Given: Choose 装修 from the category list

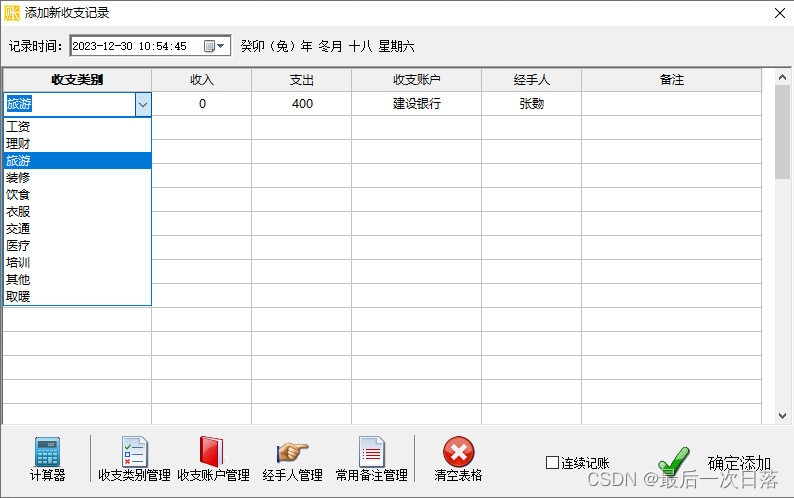Looking at the screenshot, I should click(x=77, y=178).
